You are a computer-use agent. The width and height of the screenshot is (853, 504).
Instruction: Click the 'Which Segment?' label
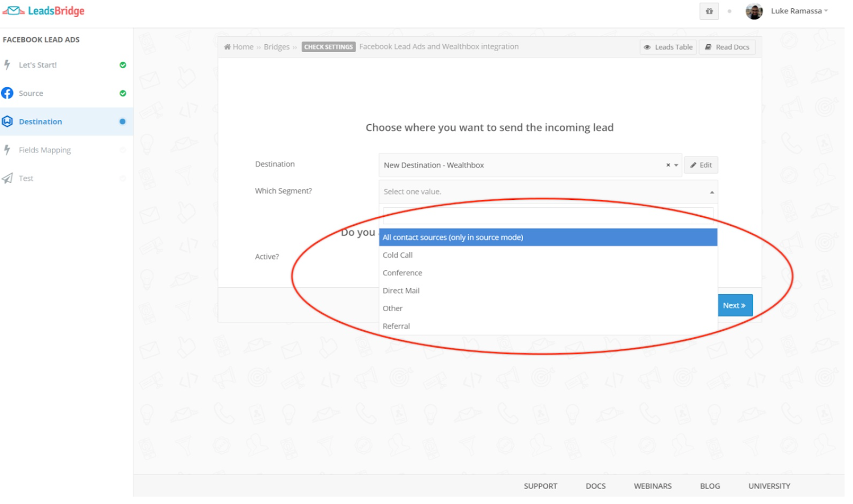(x=284, y=191)
